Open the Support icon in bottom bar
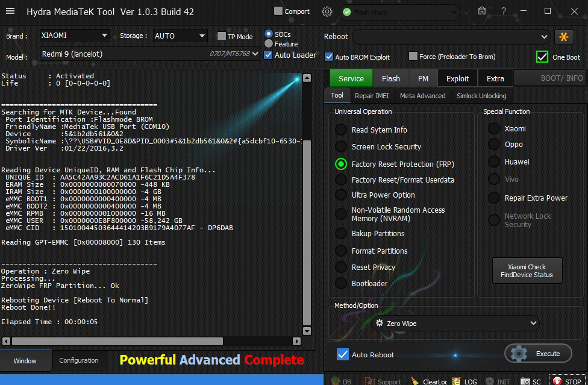588x385 pixels. 370,381
